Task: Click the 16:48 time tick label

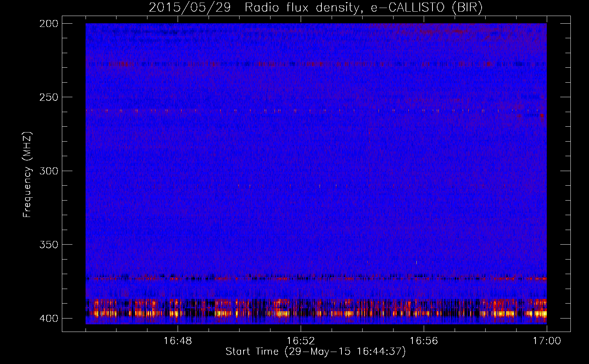Action: [178, 341]
